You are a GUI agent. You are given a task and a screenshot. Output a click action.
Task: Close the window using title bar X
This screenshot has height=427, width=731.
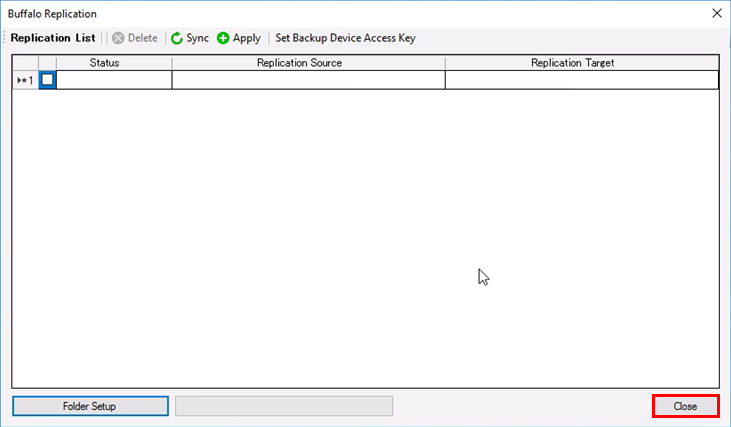tap(715, 13)
